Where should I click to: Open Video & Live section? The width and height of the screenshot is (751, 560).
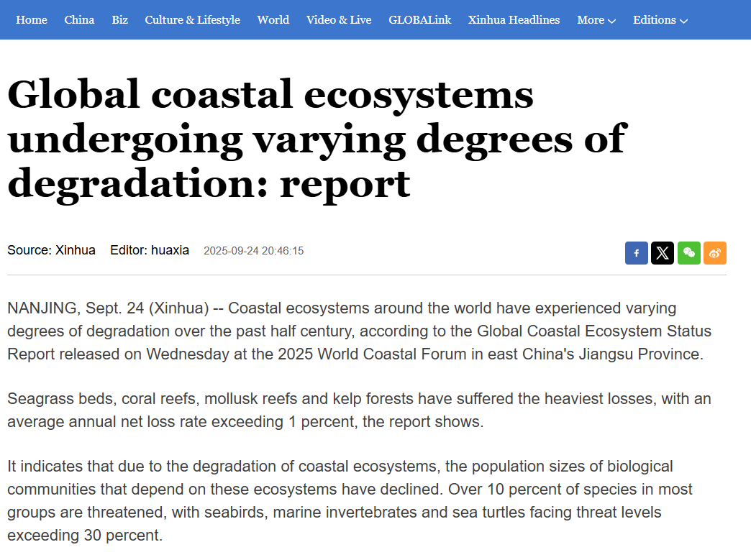[x=339, y=20]
